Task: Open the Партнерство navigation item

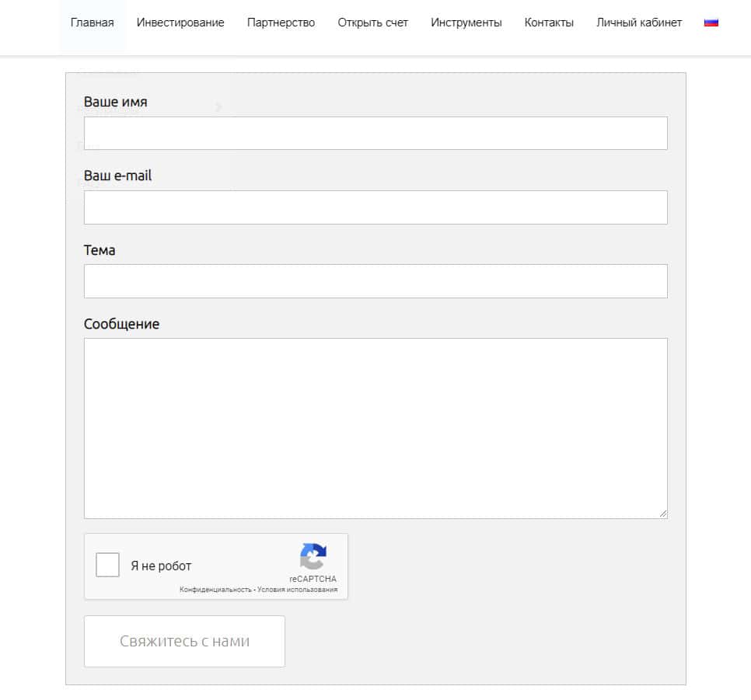Action: pyautogui.click(x=281, y=23)
